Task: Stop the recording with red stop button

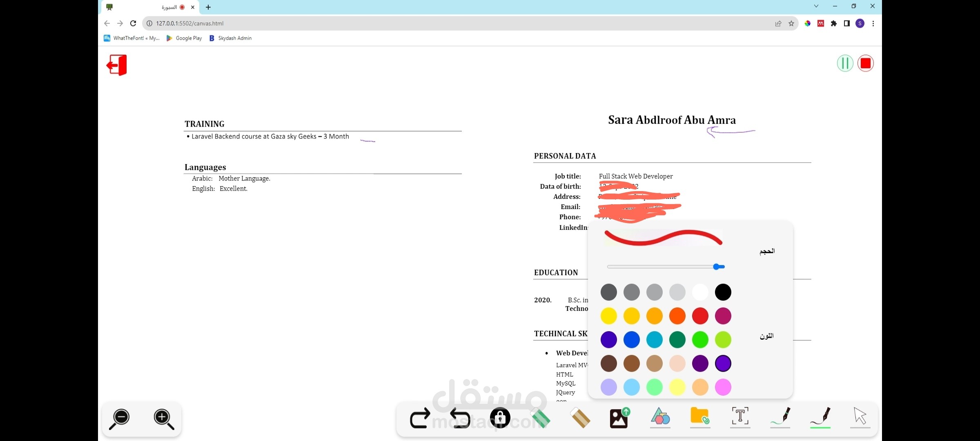Action: pos(865,63)
